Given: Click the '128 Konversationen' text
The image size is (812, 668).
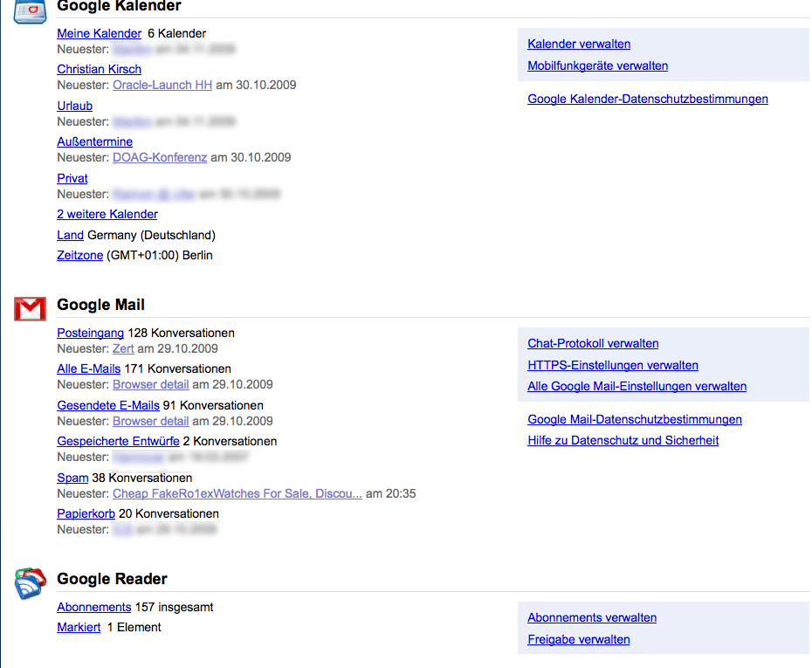Looking at the screenshot, I should pos(182,333).
